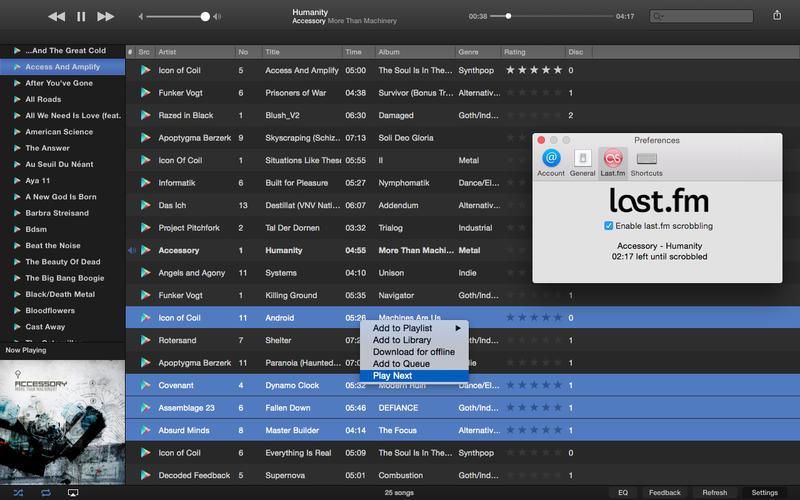
Task: Click play icon next to American Science playlist
Action: click(x=17, y=132)
